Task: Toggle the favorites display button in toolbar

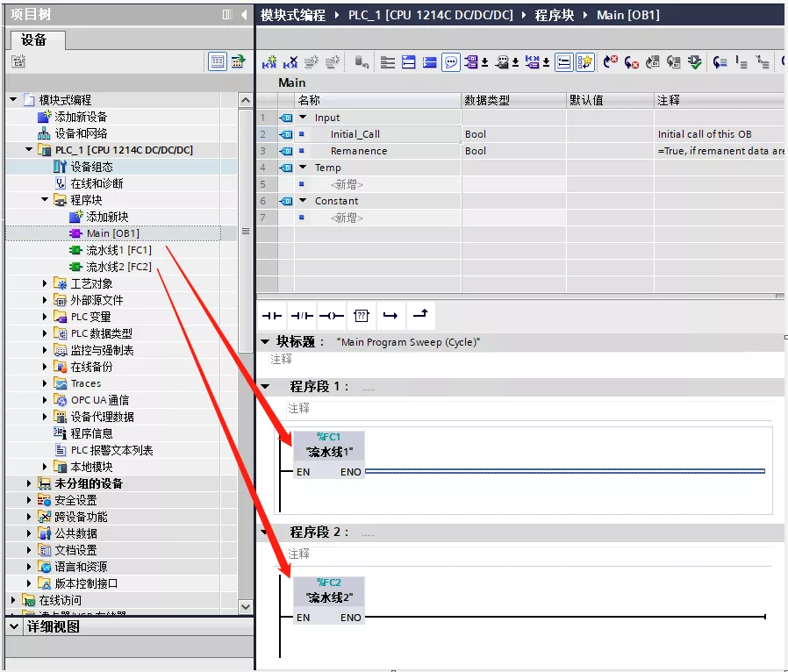Action: [x=585, y=62]
